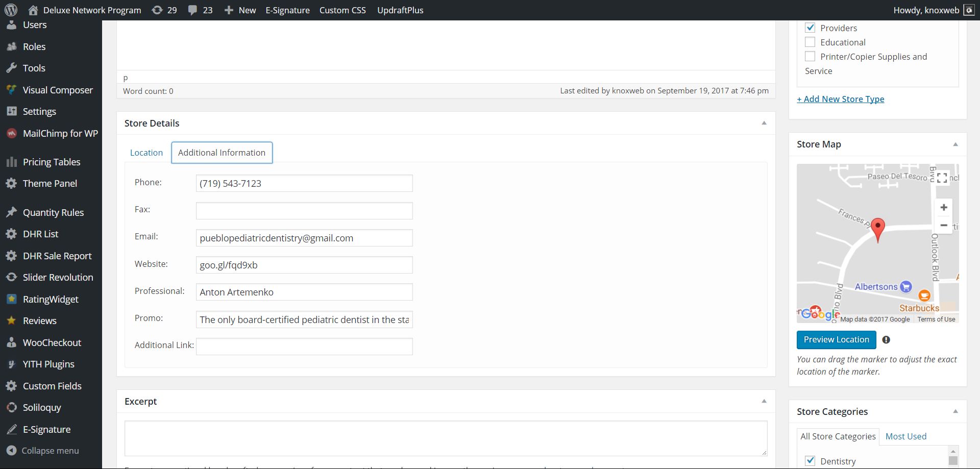Click the Add New Store Type link
The height and width of the screenshot is (469, 980).
point(841,99)
